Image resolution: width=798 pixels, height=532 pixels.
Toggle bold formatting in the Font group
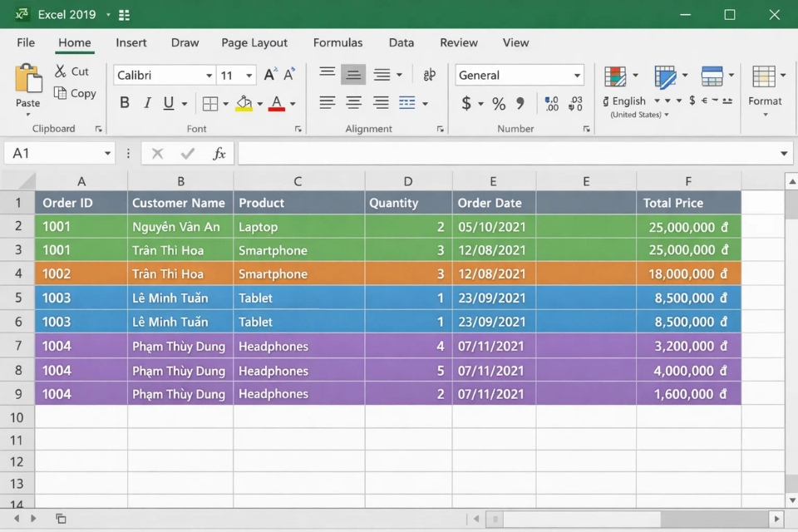[124, 102]
